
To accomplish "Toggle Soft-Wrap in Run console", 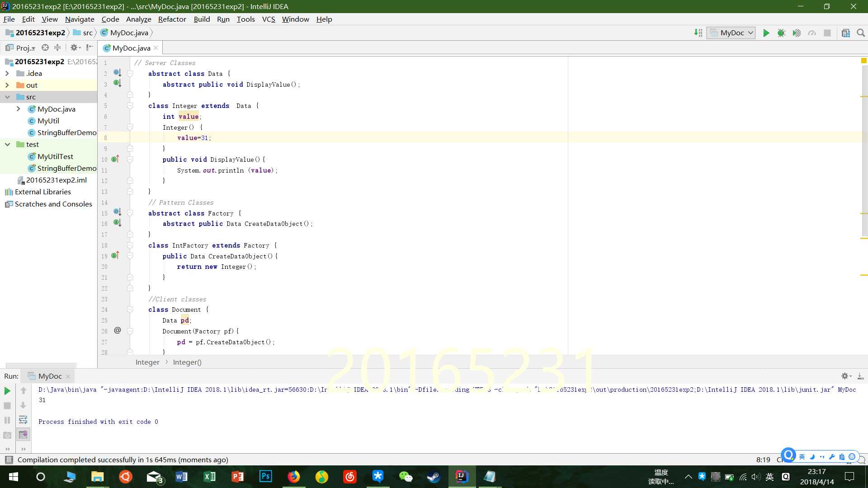I will point(24,420).
